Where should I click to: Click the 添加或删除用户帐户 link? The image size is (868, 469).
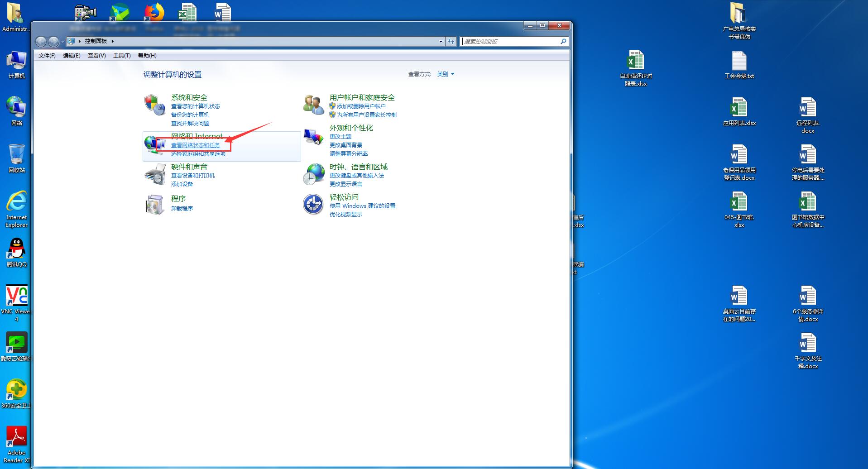click(361, 106)
